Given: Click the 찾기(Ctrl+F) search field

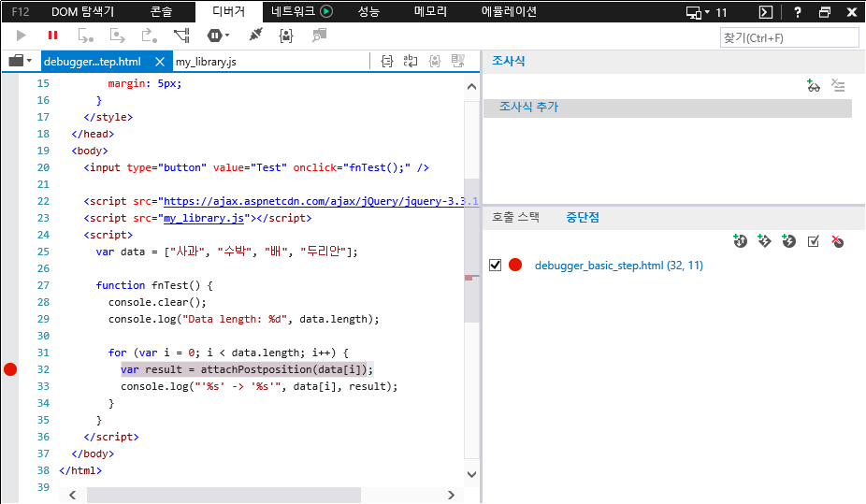Looking at the screenshot, I should [789, 38].
